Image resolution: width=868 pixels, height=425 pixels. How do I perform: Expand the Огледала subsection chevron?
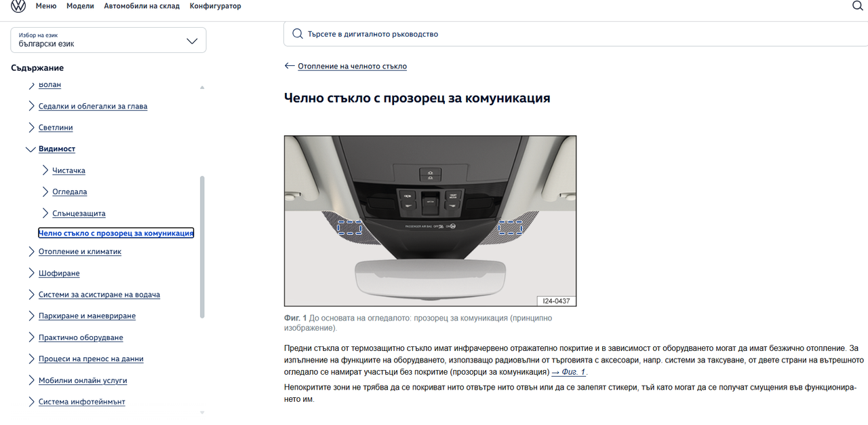pos(45,191)
